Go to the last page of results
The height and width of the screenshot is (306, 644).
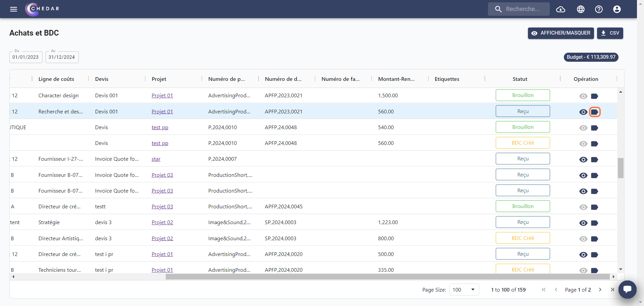click(x=612, y=290)
